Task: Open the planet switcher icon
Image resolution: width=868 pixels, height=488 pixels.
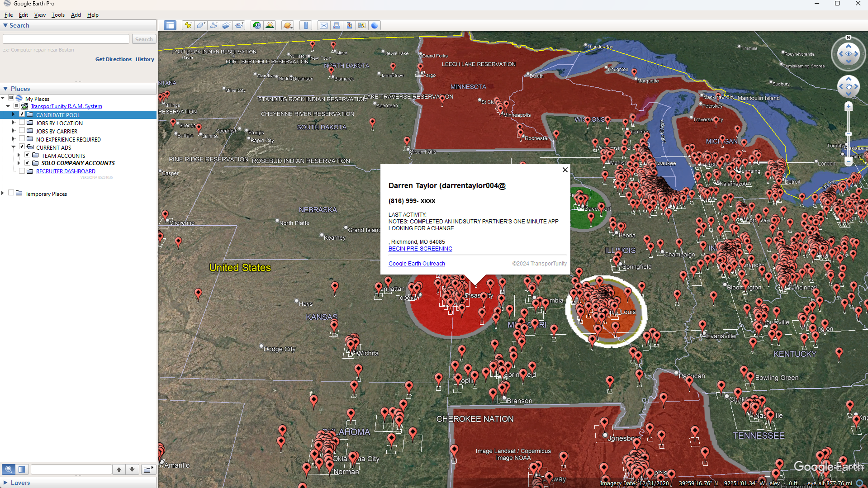Action: (288, 25)
